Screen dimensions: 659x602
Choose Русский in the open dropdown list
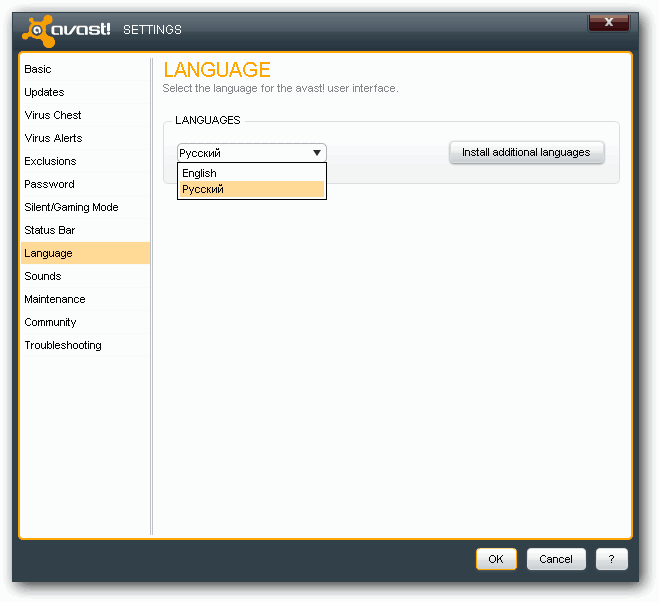252,189
